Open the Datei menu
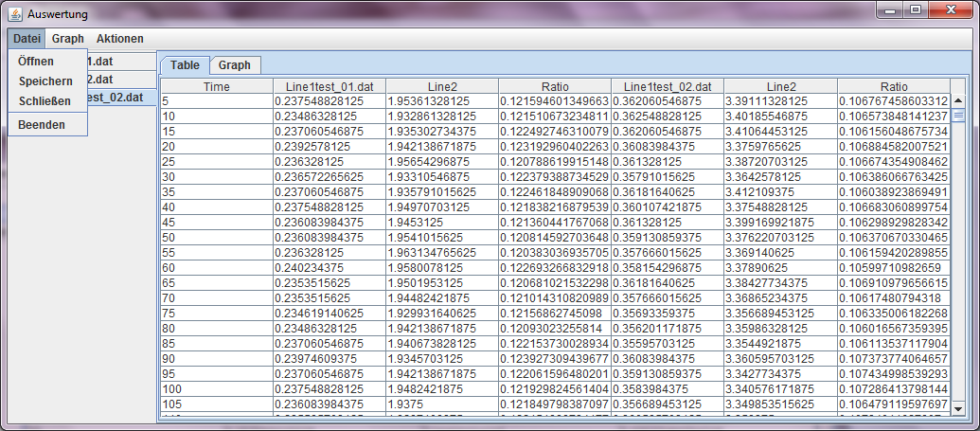Screen dimensions: 980x431 27,39
